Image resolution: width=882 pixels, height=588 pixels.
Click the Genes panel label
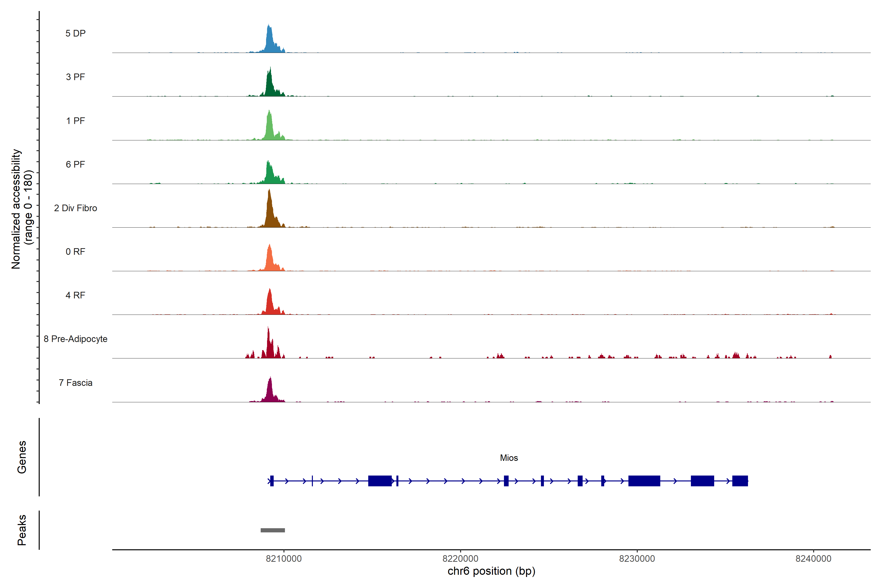pyautogui.click(x=22, y=457)
